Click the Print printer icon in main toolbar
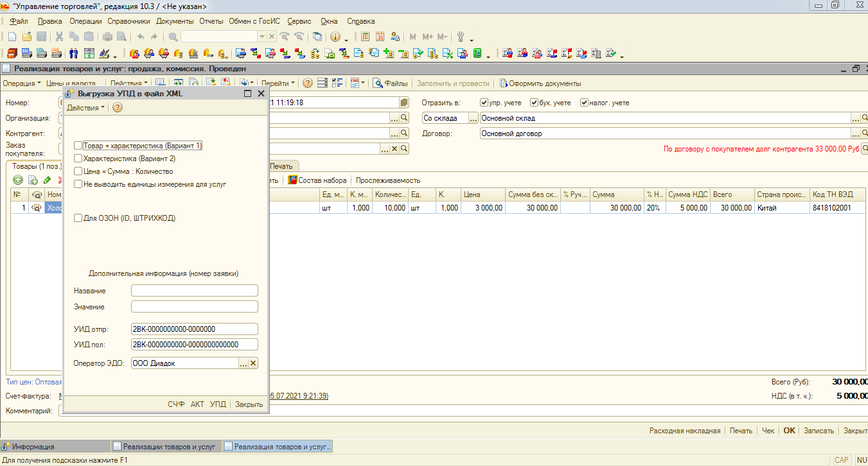868x466 pixels. coord(108,37)
